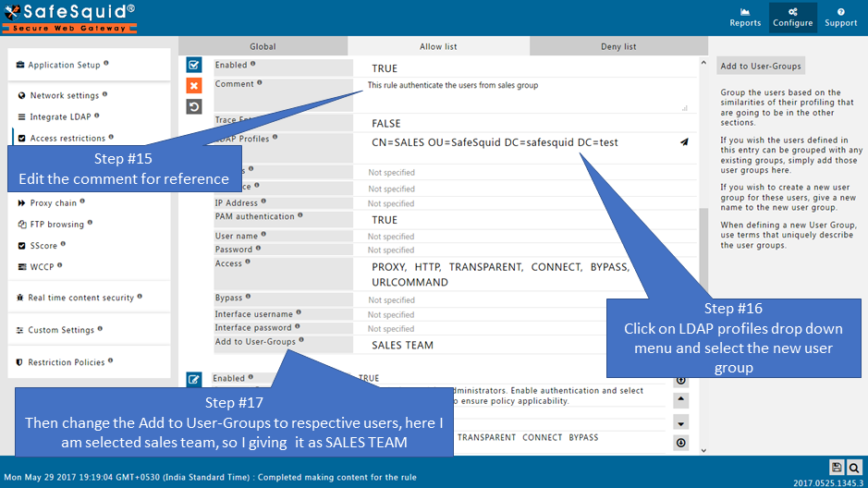Open the Configure section
This screenshot has height=488, width=868.
coord(793,18)
